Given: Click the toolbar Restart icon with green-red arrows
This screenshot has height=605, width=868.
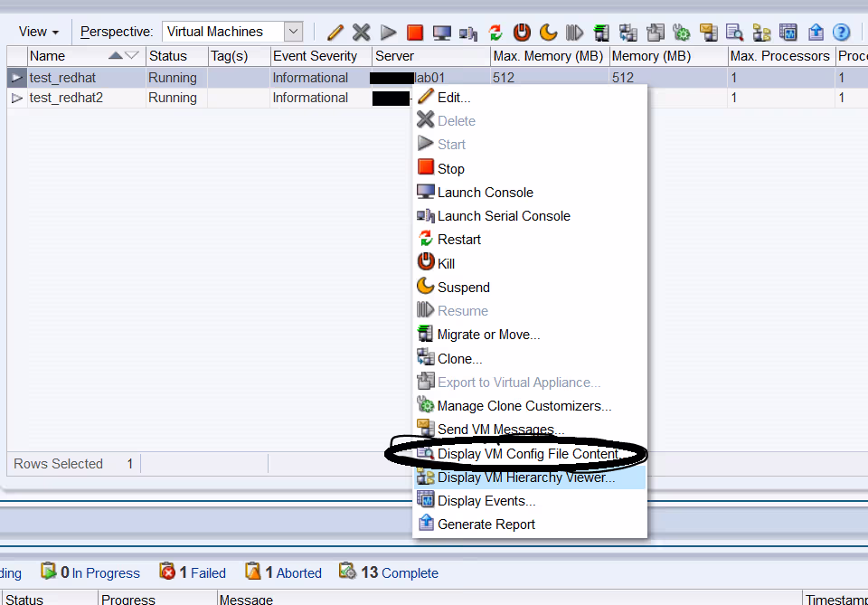Looking at the screenshot, I should pos(495,33).
